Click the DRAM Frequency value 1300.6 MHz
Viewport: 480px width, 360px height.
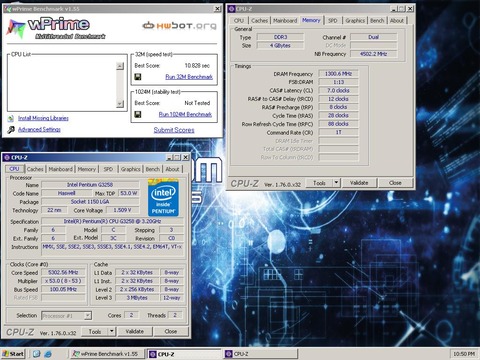338,74
